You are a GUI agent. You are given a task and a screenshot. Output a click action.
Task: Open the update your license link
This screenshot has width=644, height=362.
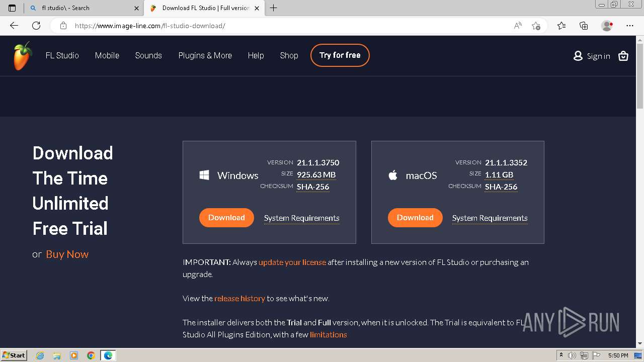click(292, 262)
